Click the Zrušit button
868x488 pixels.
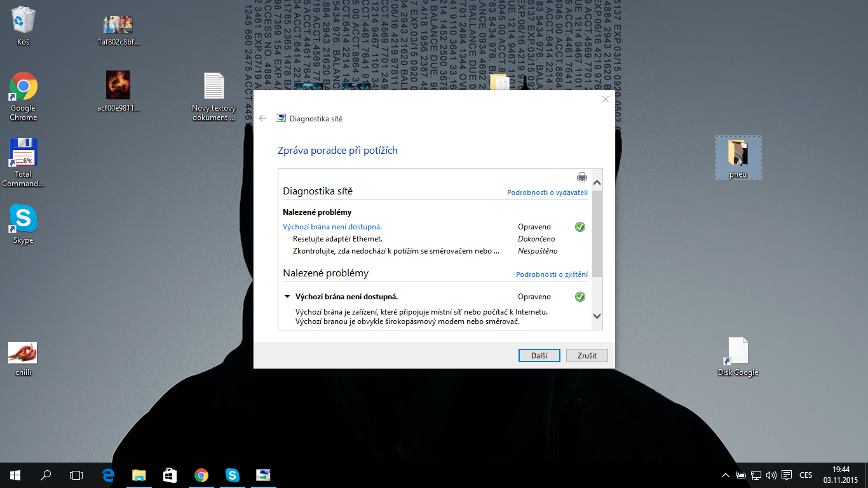pos(587,356)
